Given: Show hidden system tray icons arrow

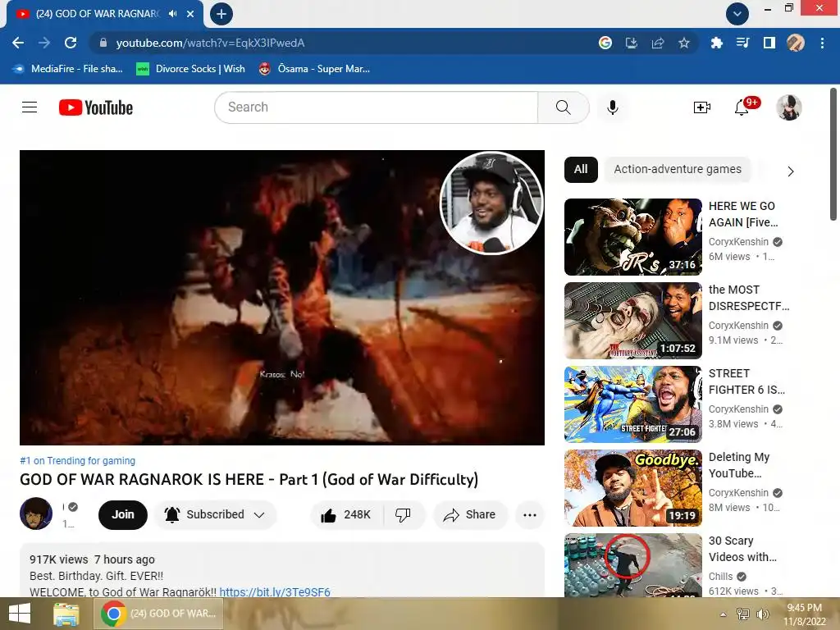Looking at the screenshot, I should point(724,614).
